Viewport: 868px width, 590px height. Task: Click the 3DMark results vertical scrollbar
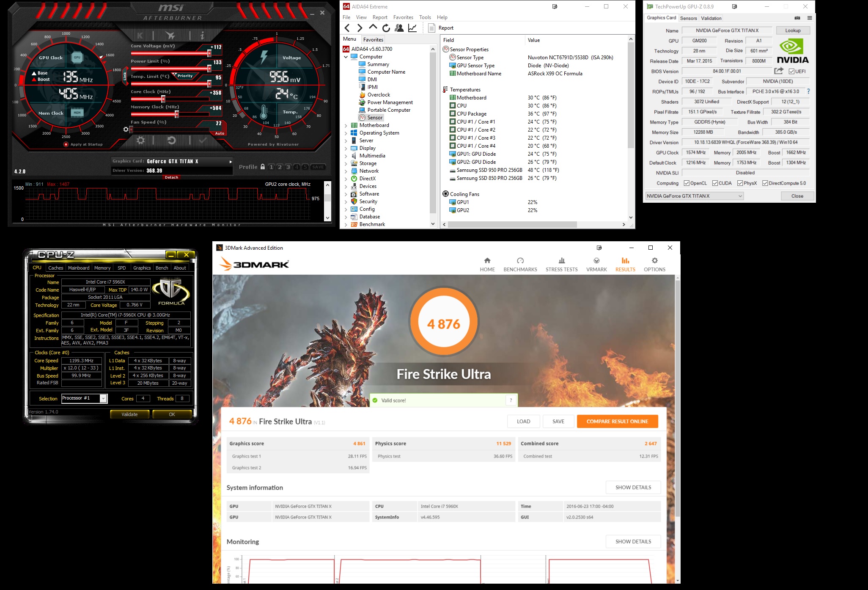[x=678, y=398]
